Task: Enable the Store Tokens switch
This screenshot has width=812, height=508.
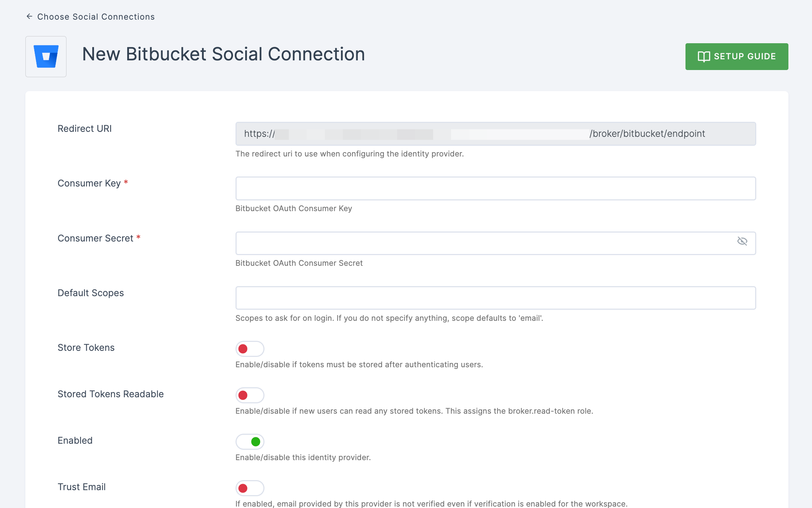Action: (x=250, y=349)
